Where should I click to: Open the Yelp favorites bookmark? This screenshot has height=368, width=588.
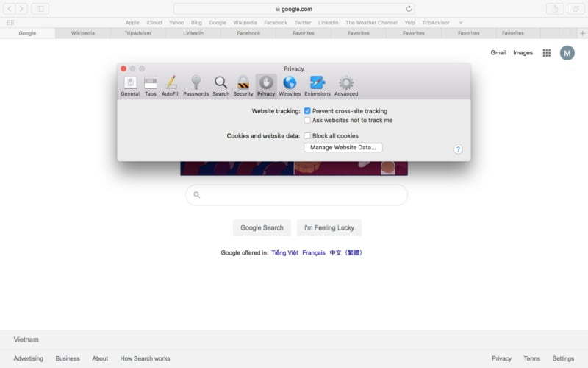409,23
